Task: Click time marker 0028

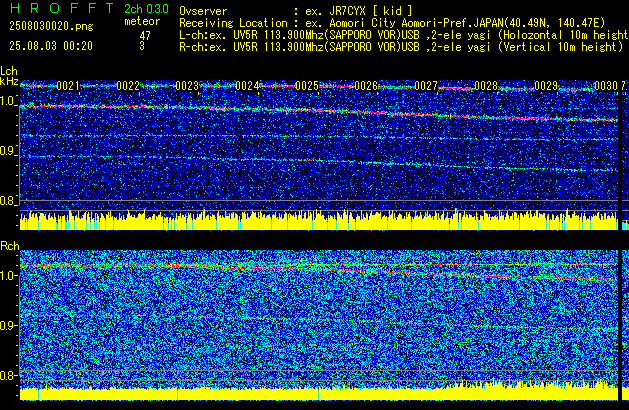Action: click(x=486, y=86)
